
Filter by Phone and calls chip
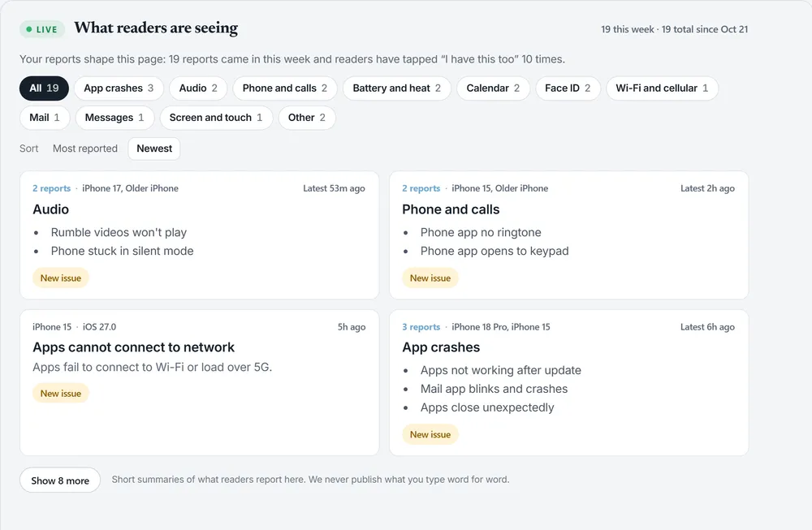click(285, 88)
